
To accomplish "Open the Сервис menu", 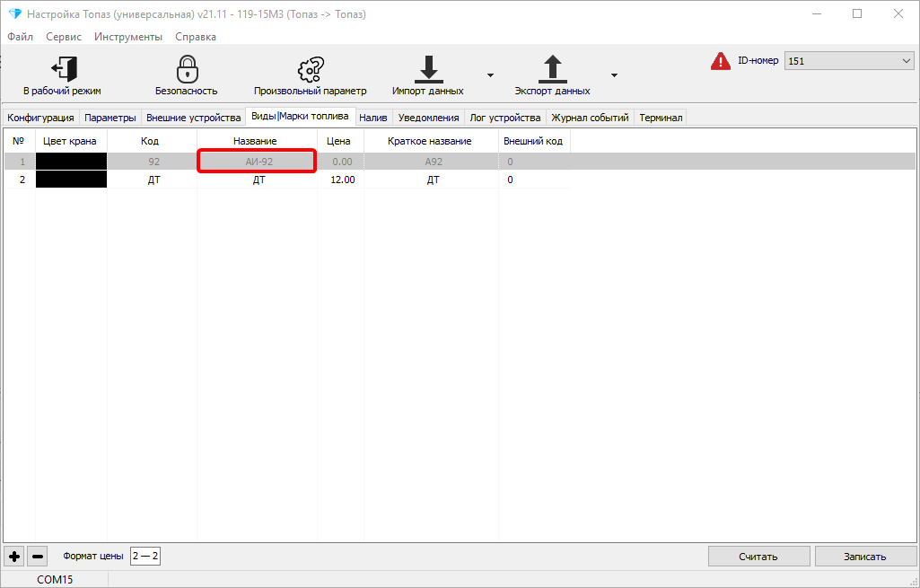I will 64,37.
